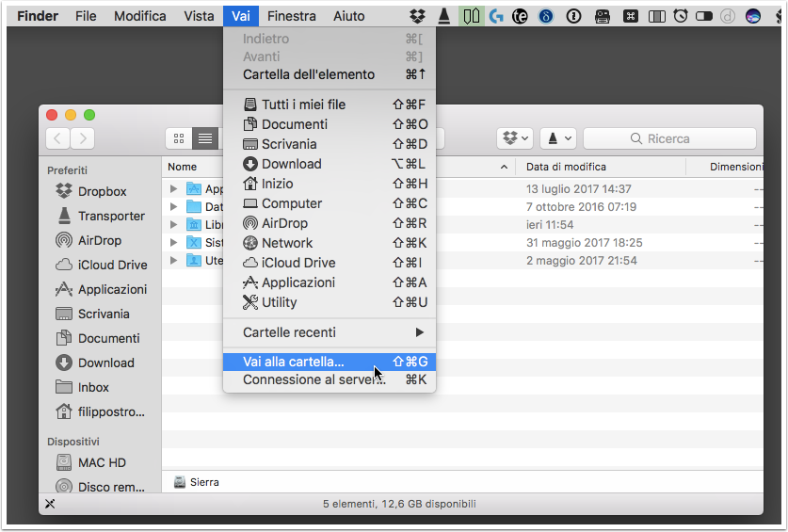Viewport: 788px width, 532px height.
Task: Open the Modifica menu
Action: click(x=140, y=16)
